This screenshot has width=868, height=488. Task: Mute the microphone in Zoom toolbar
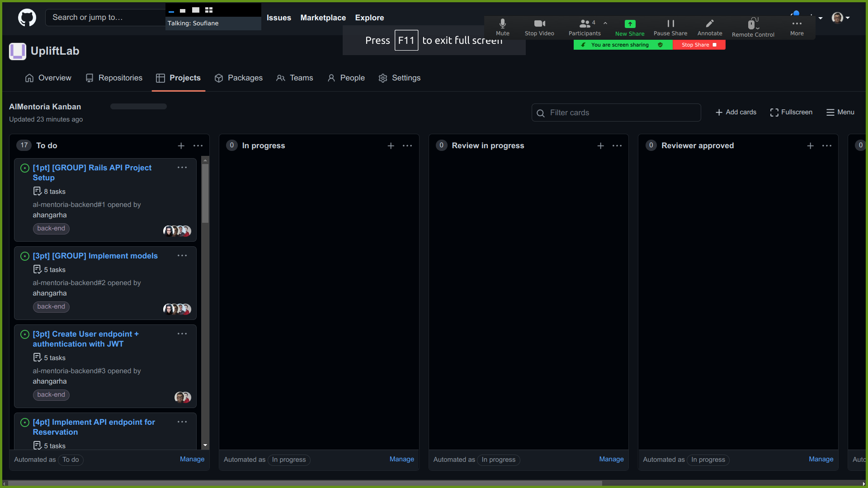(502, 27)
